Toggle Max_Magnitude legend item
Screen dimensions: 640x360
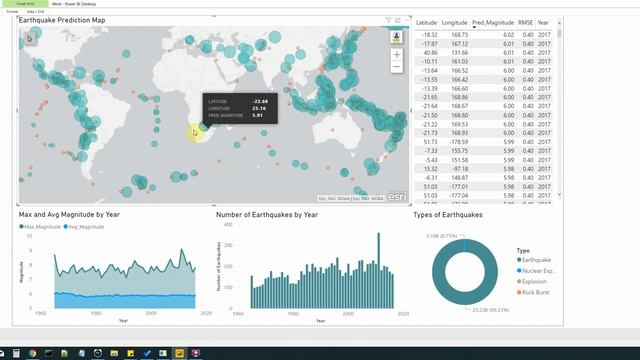point(40,227)
